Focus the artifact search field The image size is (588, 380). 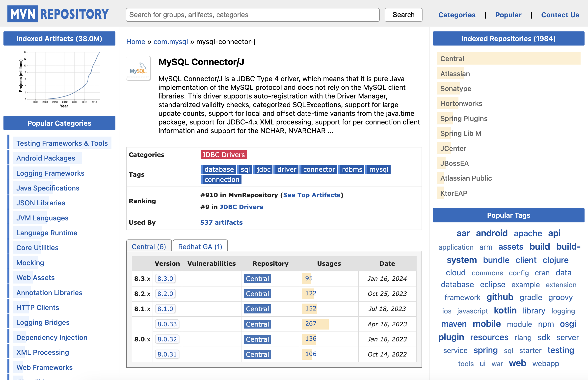coord(252,15)
